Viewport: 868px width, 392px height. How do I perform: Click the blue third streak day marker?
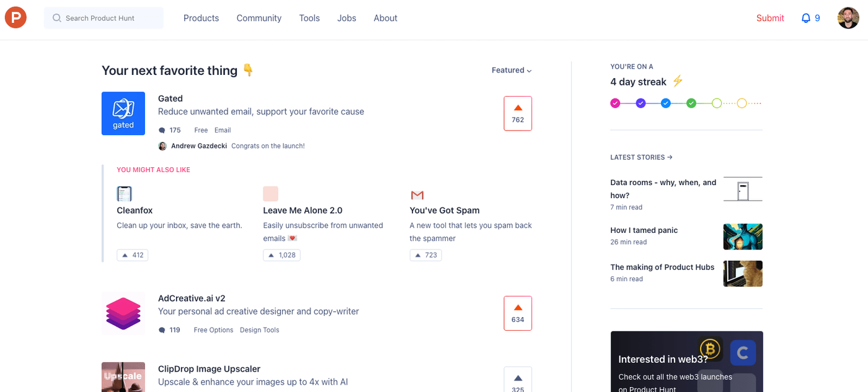click(666, 103)
